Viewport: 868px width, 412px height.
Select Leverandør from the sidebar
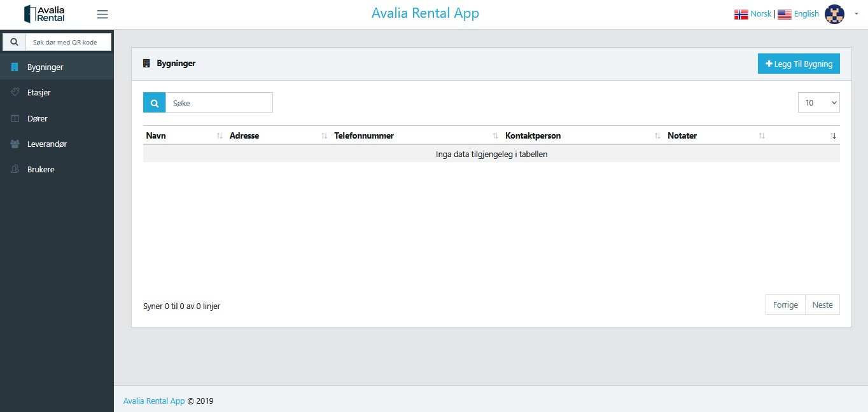(x=47, y=144)
